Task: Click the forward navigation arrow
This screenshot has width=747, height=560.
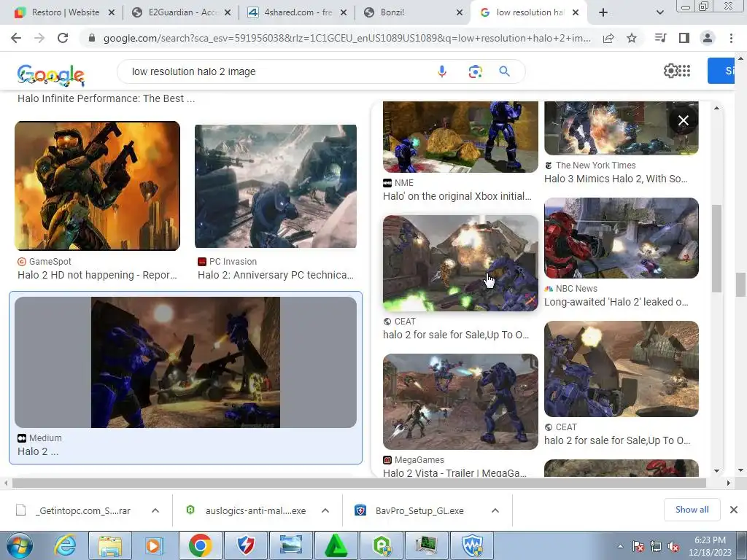Action: point(39,38)
